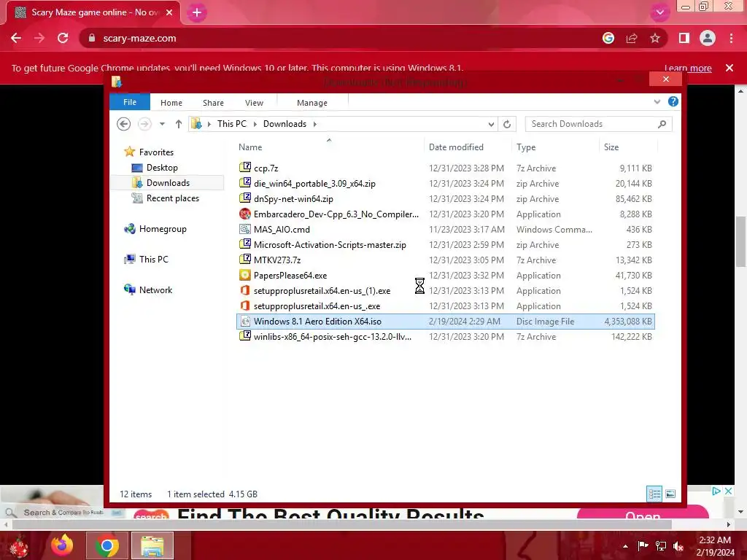Go up one folder level
The image size is (747, 560).
179,124
